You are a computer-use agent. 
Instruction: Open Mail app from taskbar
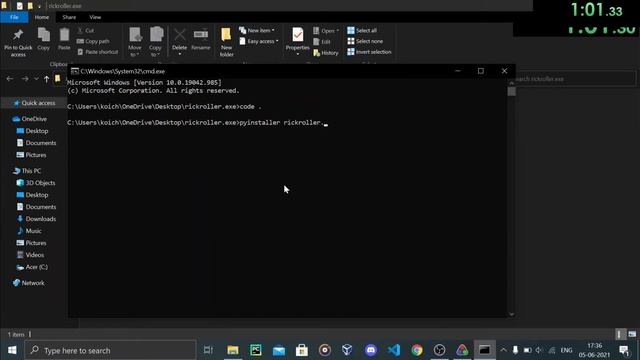[x=279, y=350]
